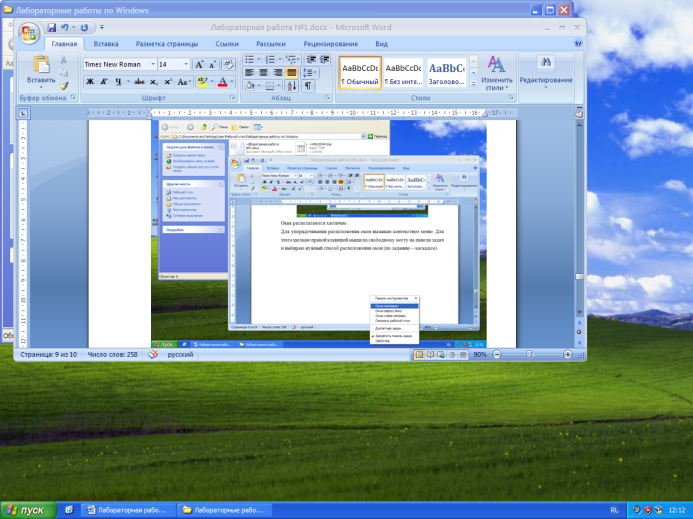
Task: Open the bullets list dropdown
Action: pyautogui.click(x=259, y=59)
